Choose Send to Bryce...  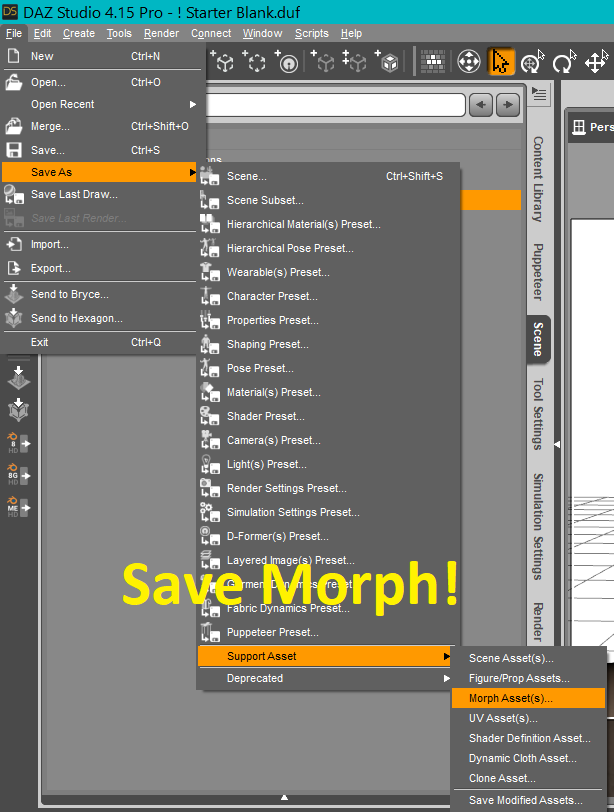[101, 294]
